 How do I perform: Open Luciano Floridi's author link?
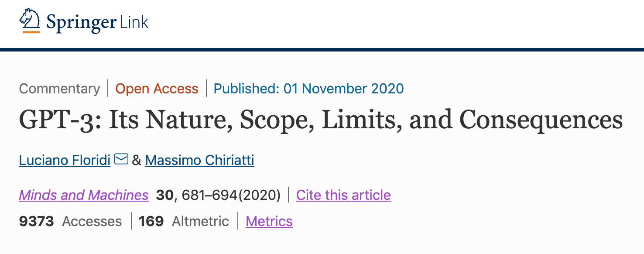pyautogui.click(x=65, y=160)
